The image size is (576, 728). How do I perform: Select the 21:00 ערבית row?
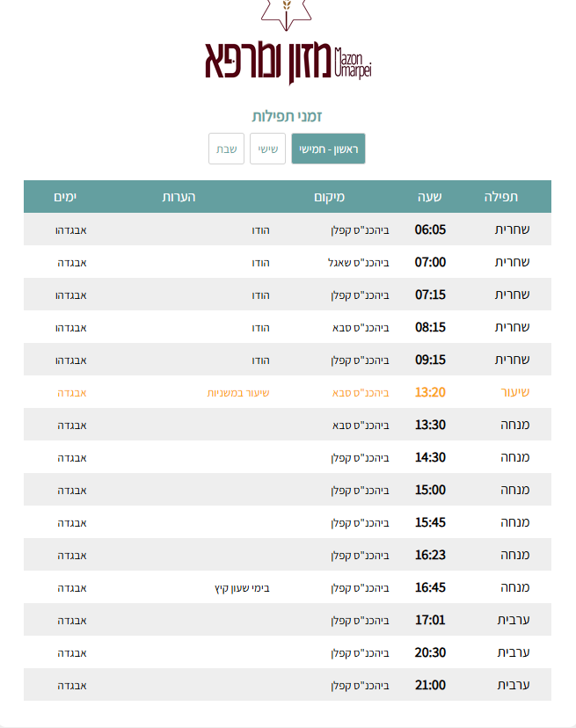[x=288, y=685]
